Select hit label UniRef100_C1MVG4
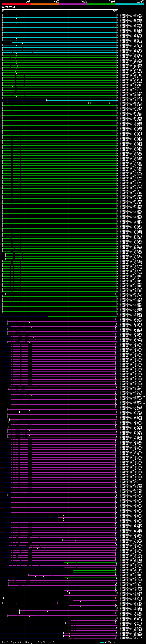The width and height of the screenshot is (146, 644). coord(131,316)
